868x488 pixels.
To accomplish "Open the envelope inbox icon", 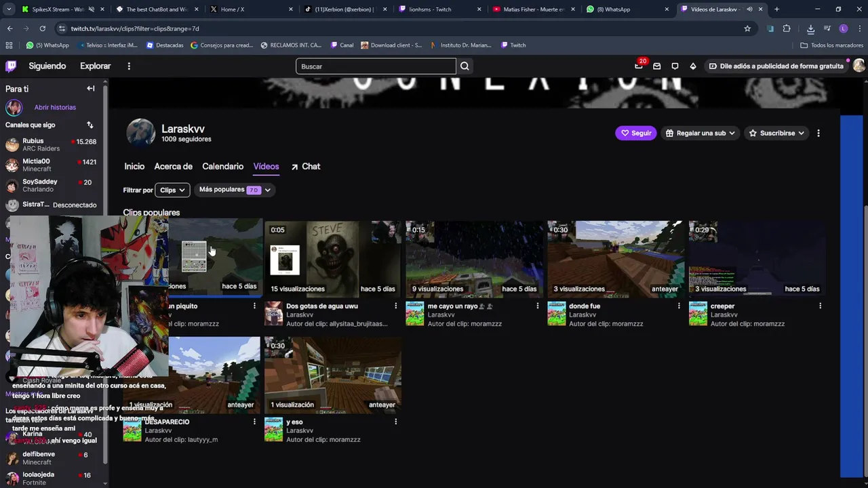I will [x=656, y=66].
